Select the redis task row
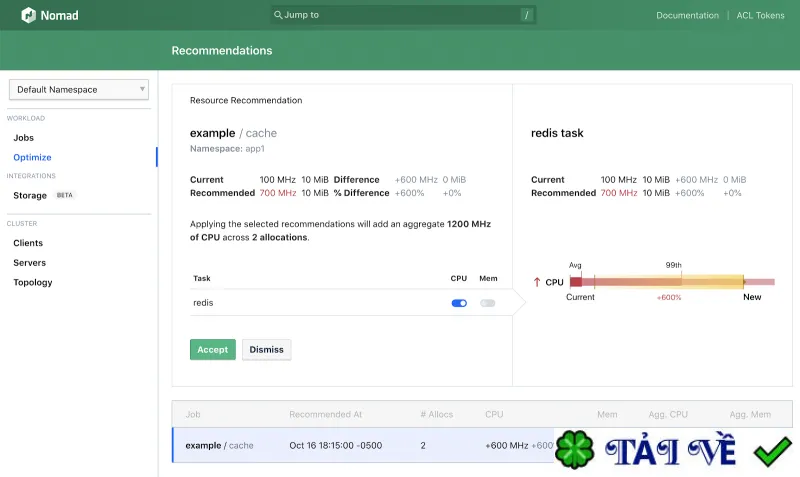Viewport: 800px width, 477px height. point(351,303)
